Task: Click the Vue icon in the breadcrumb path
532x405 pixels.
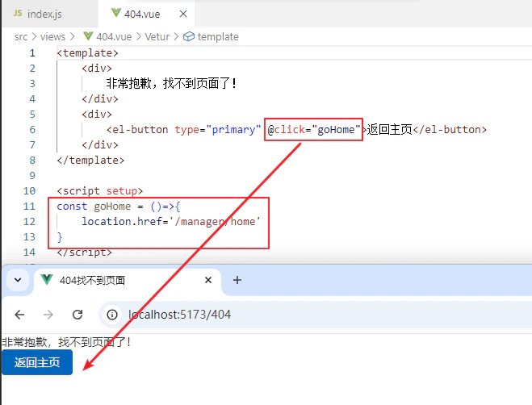Action: (x=88, y=36)
